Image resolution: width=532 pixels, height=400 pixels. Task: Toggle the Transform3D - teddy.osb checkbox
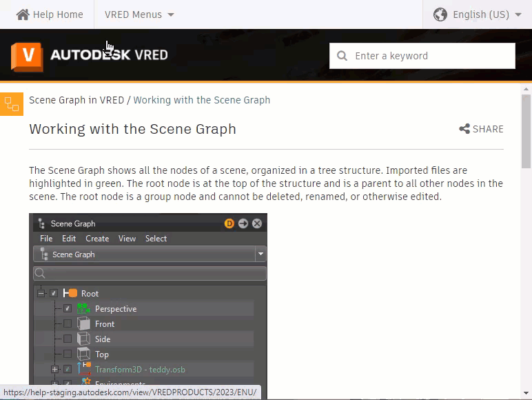click(x=68, y=369)
